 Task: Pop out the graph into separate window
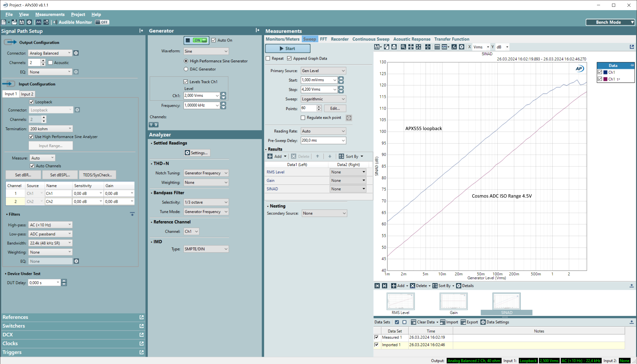632,47
